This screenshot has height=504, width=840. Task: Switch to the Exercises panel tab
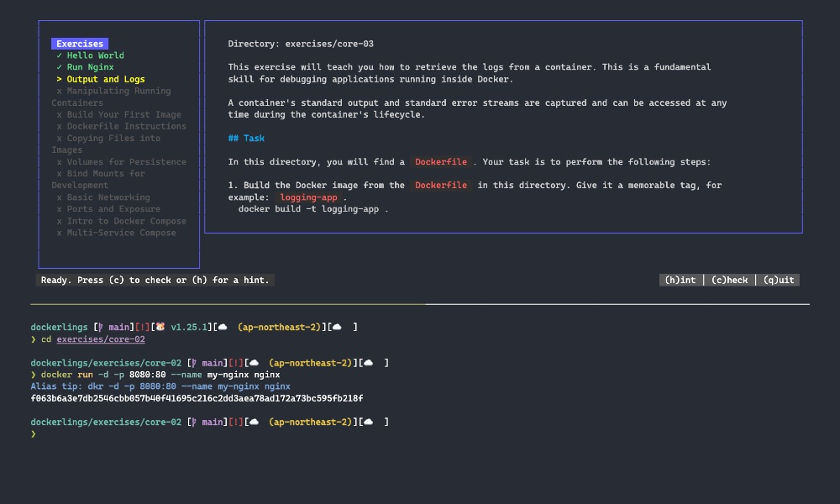pos(80,44)
